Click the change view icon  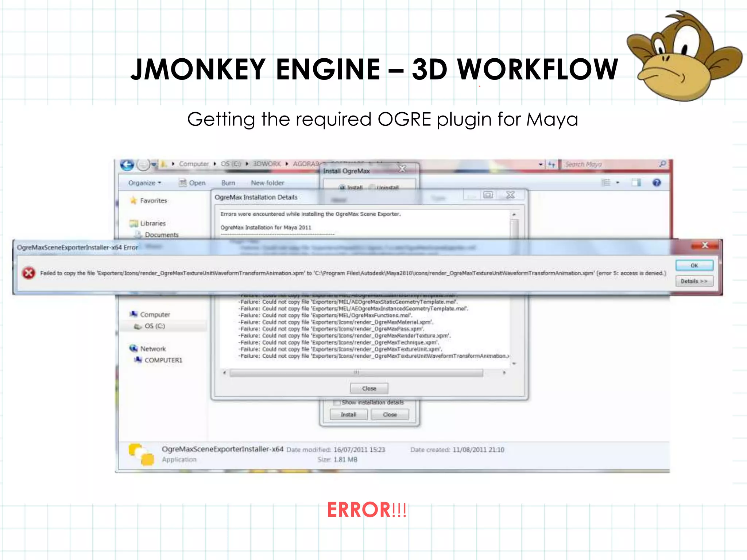[x=606, y=183]
